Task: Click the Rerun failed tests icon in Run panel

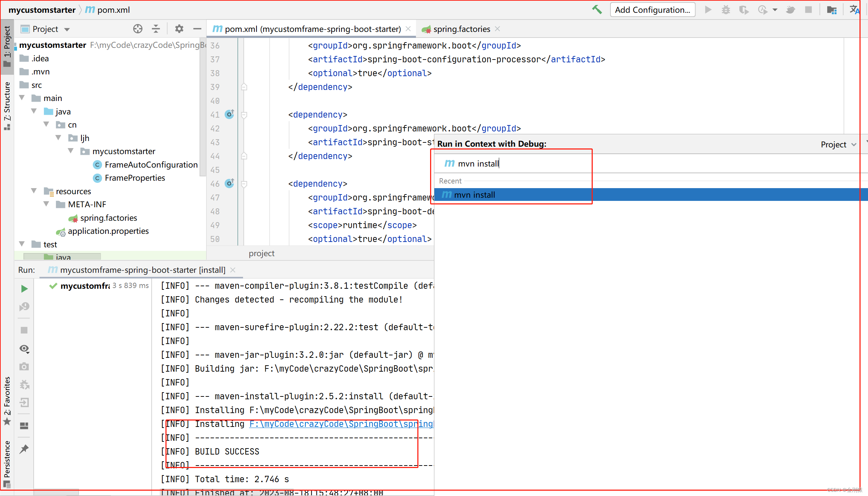Action: click(x=24, y=307)
